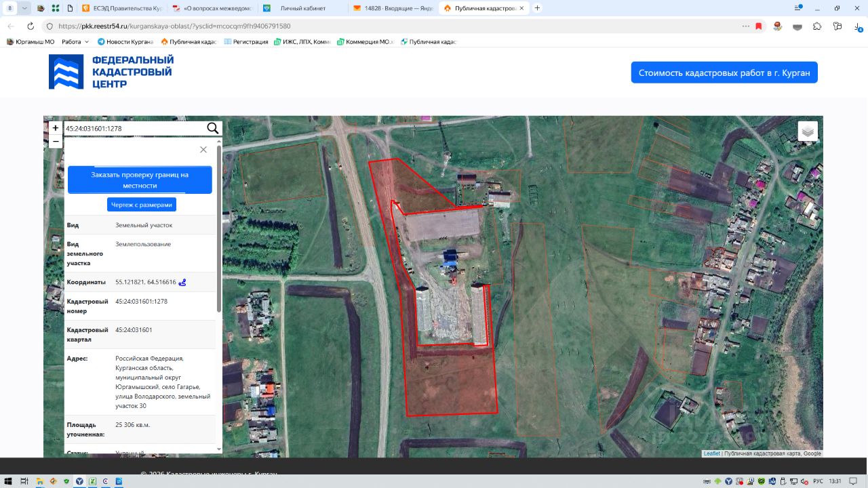Open Юргамыш МО bookmark

30,42
